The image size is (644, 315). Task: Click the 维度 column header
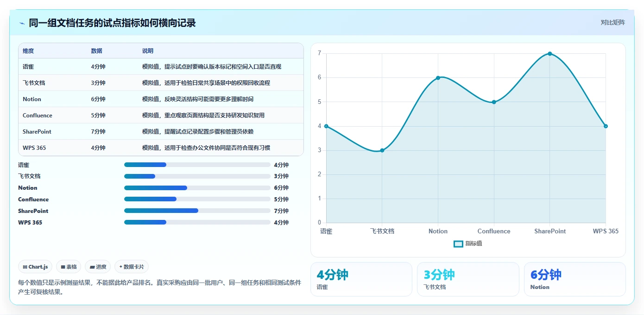coord(28,51)
